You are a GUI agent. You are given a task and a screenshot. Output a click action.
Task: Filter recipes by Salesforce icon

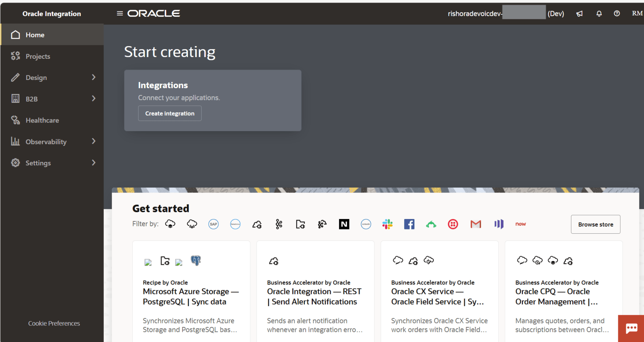click(x=235, y=224)
